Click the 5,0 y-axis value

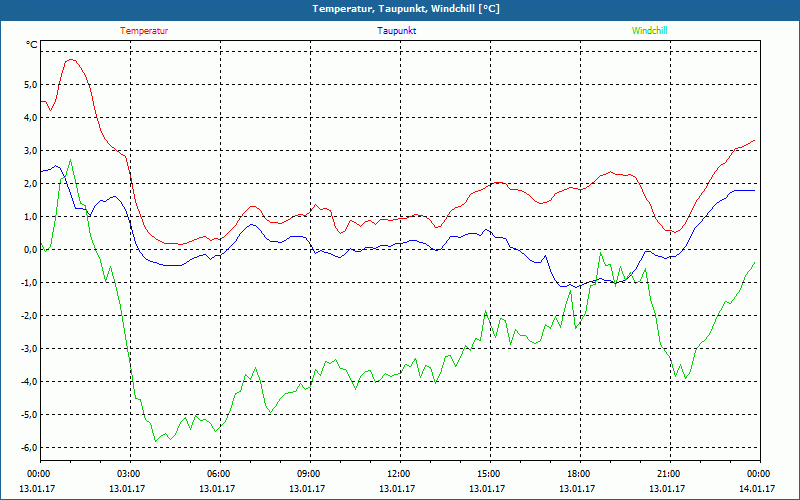pos(30,85)
